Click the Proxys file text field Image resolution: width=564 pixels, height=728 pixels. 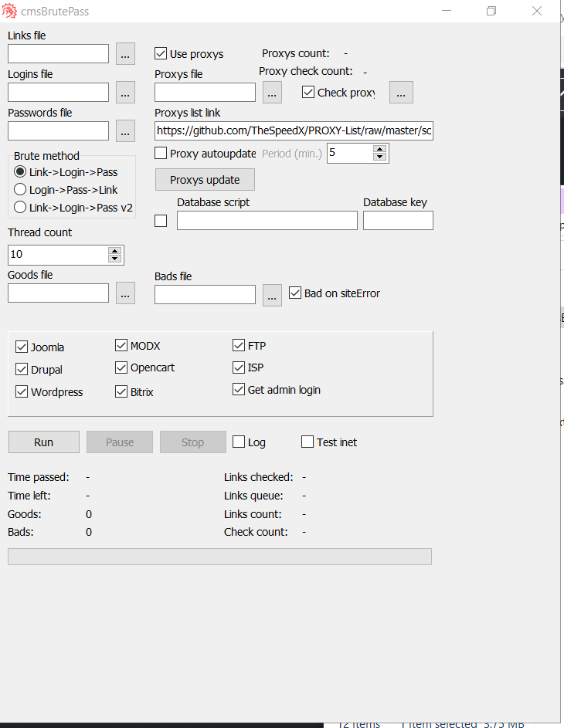pyautogui.click(x=205, y=93)
